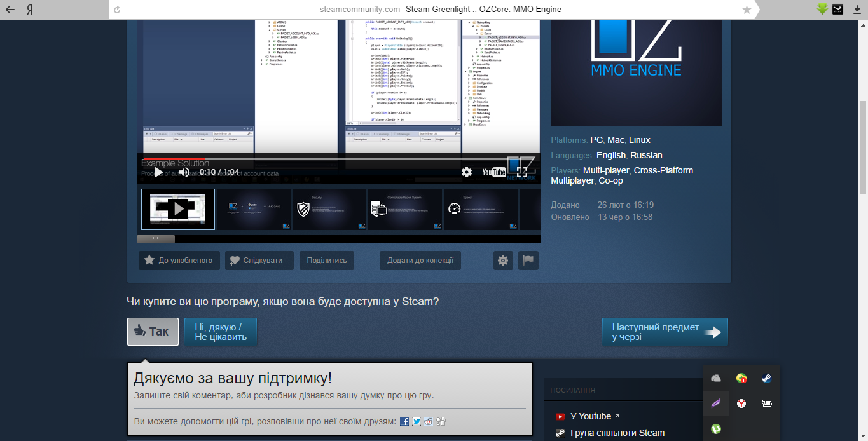Filter by Linux platform link
The width and height of the screenshot is (868, 441).
click(640, 140)
